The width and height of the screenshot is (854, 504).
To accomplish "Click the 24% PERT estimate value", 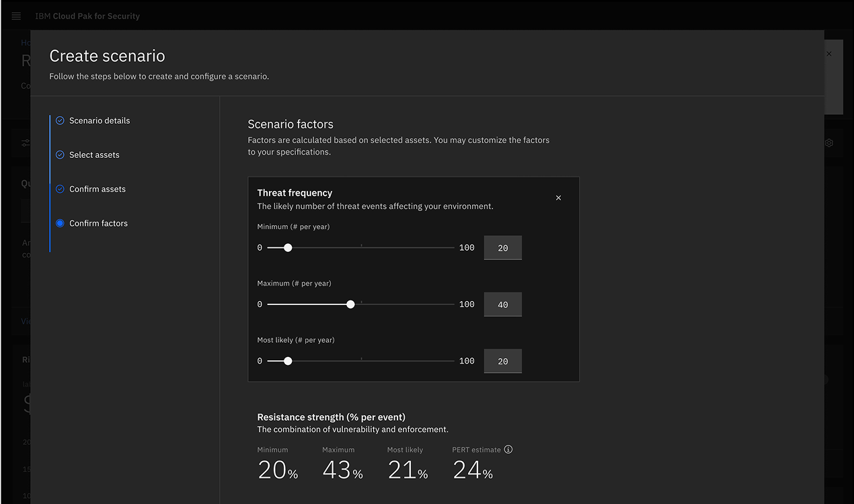I will pos(473,470).
